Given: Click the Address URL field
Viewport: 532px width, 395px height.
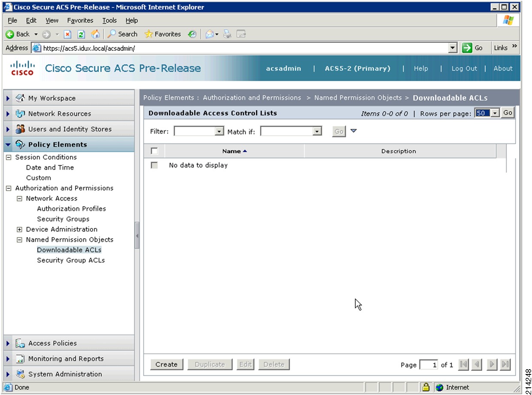Looking at the screenshot, I should (245, 48).
